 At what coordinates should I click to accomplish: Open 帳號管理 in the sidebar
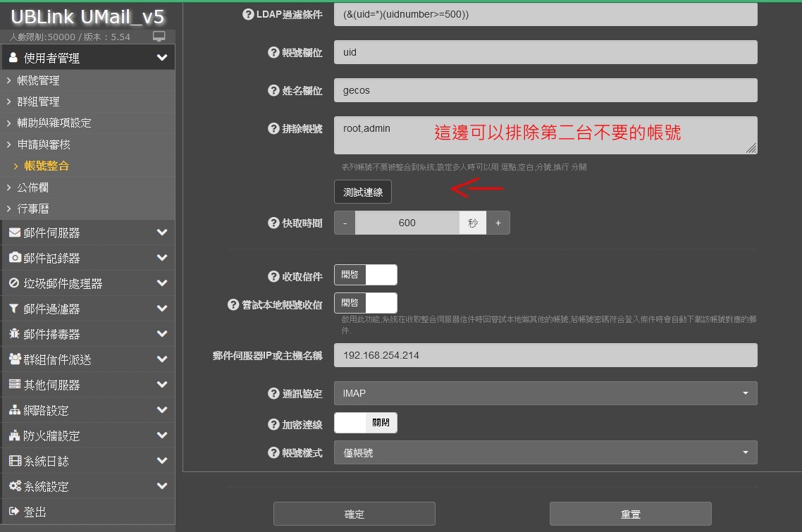tap(38, 80)
